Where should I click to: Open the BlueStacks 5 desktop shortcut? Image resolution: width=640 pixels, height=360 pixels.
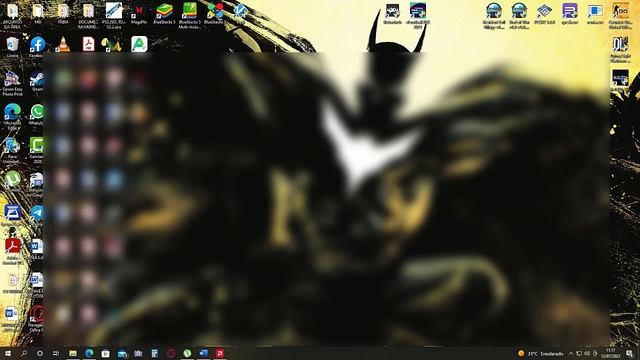164,12
